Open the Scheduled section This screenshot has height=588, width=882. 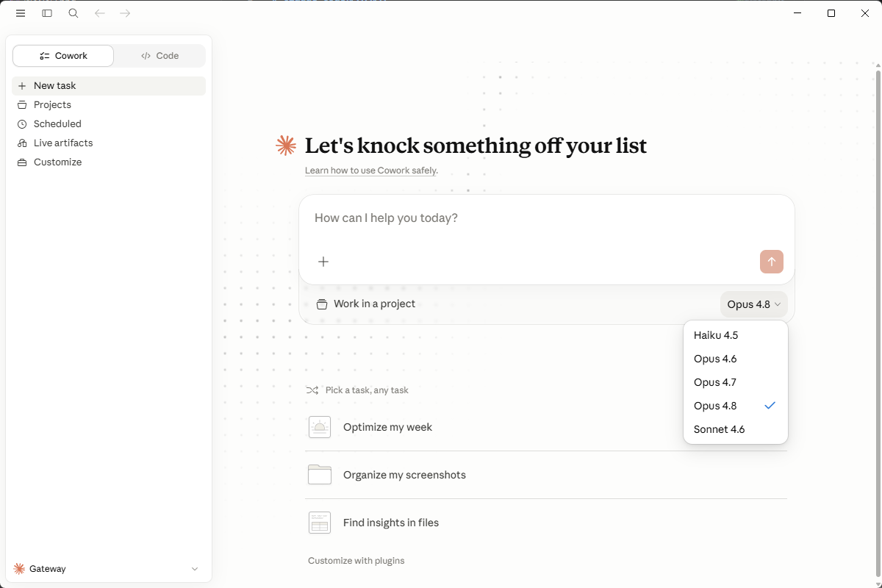click(x=109, y=124)
